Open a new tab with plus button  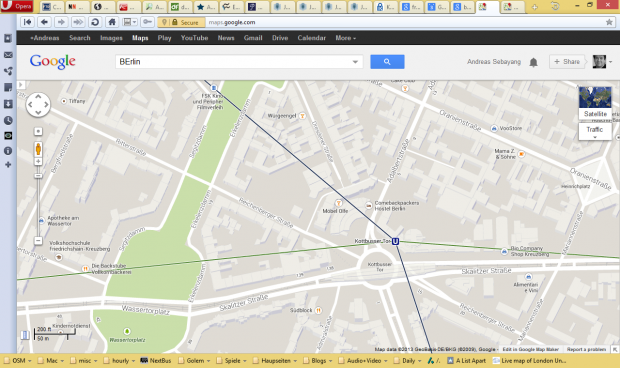point(535,7)
